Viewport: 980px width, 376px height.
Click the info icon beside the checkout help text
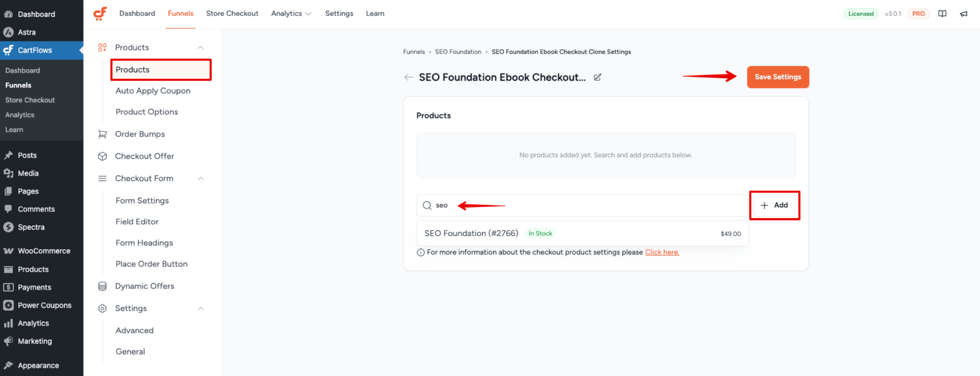[x=421, y=252]
